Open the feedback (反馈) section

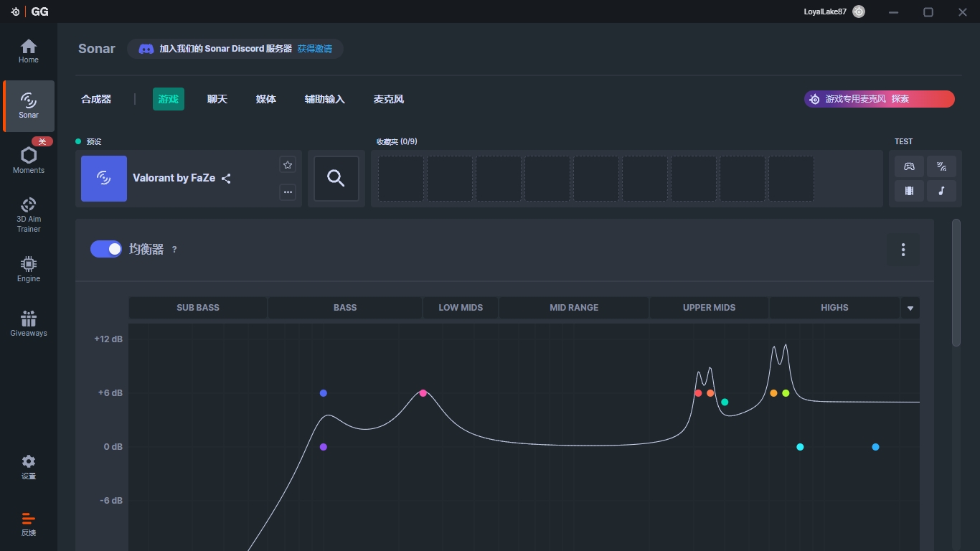29,524
